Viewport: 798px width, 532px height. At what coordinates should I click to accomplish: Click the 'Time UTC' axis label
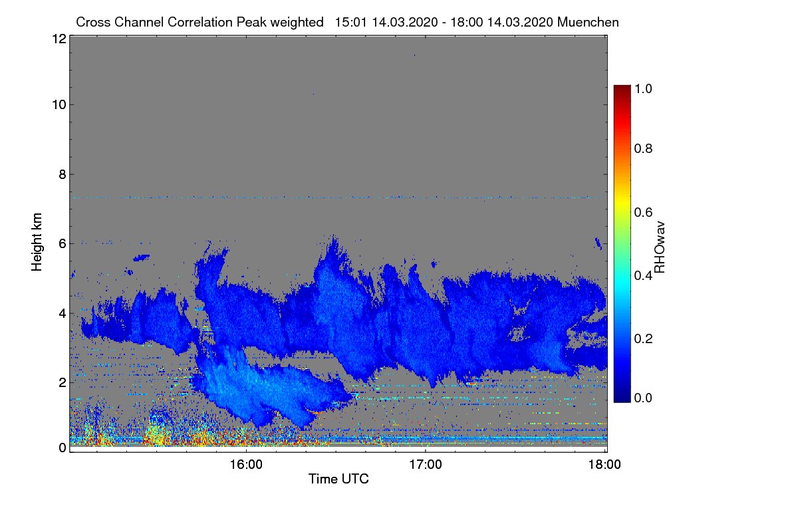tap(338, 479)
